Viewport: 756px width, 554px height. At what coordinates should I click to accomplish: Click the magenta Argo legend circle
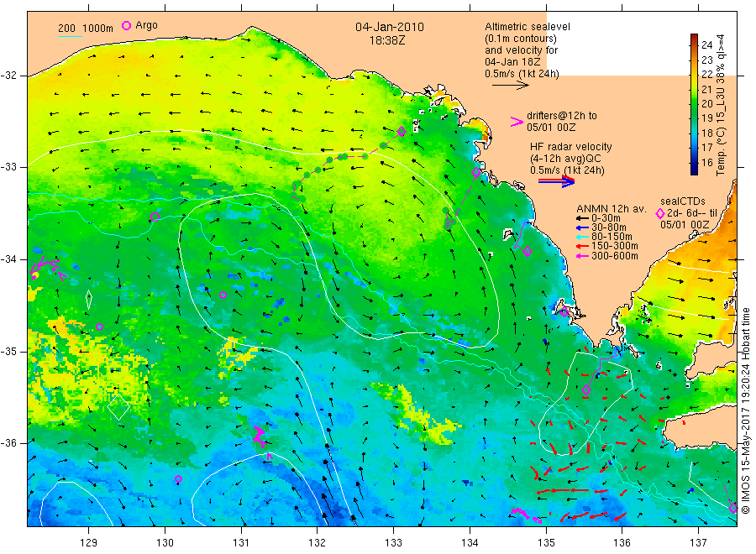click(x=126, y=26)
